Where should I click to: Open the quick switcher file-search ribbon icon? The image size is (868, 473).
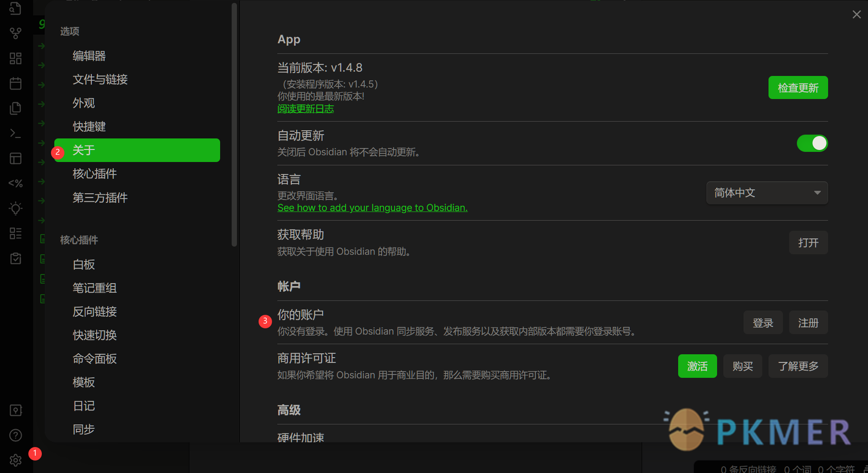16,9
